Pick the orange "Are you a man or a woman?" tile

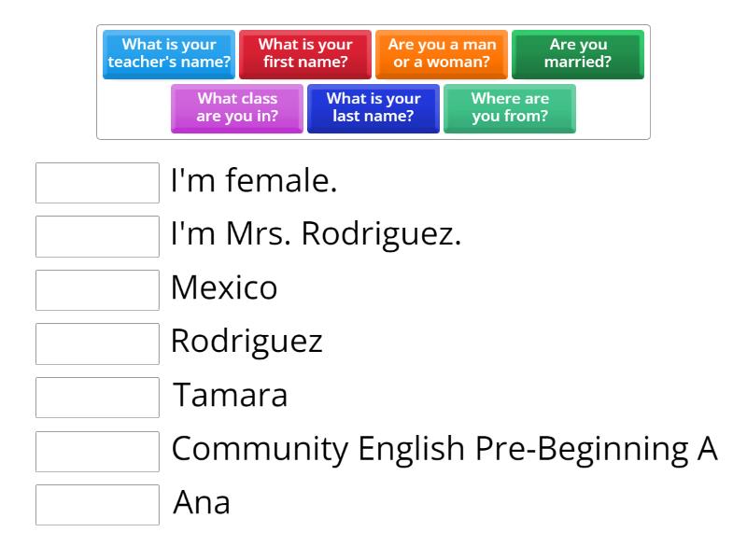pos(442,54)
